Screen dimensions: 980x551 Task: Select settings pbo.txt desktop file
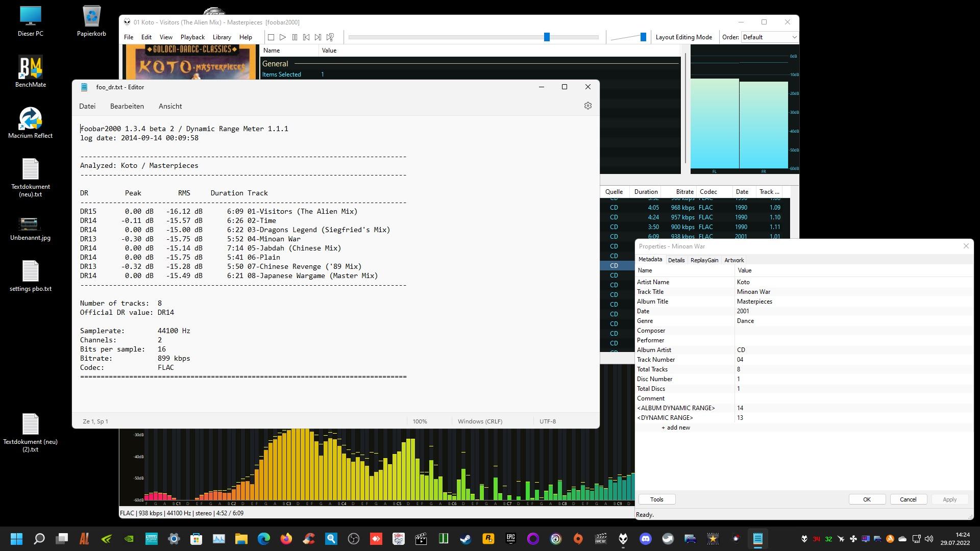point(31,276)
